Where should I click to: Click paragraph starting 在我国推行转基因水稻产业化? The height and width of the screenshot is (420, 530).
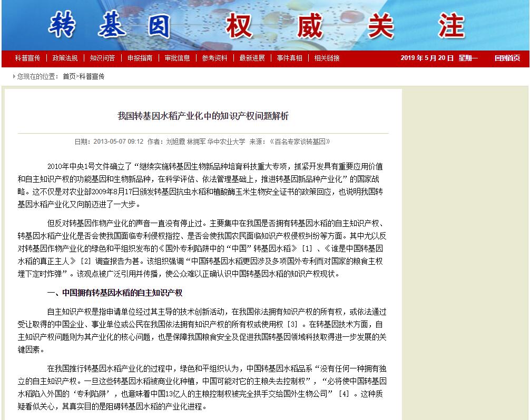pos(202,387)
